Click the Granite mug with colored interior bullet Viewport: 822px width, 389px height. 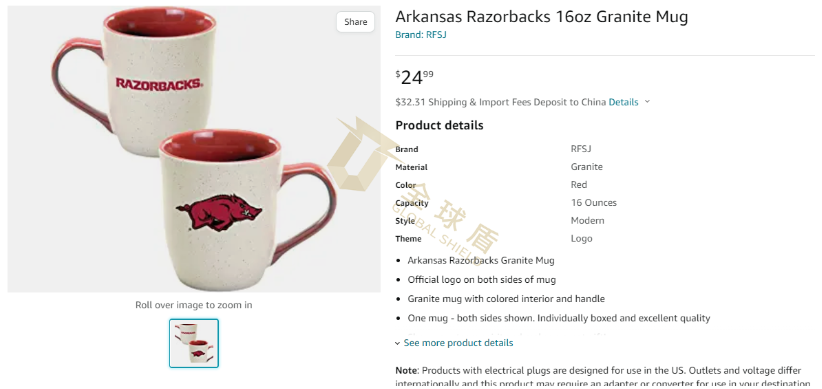click(x=506, y=299)
